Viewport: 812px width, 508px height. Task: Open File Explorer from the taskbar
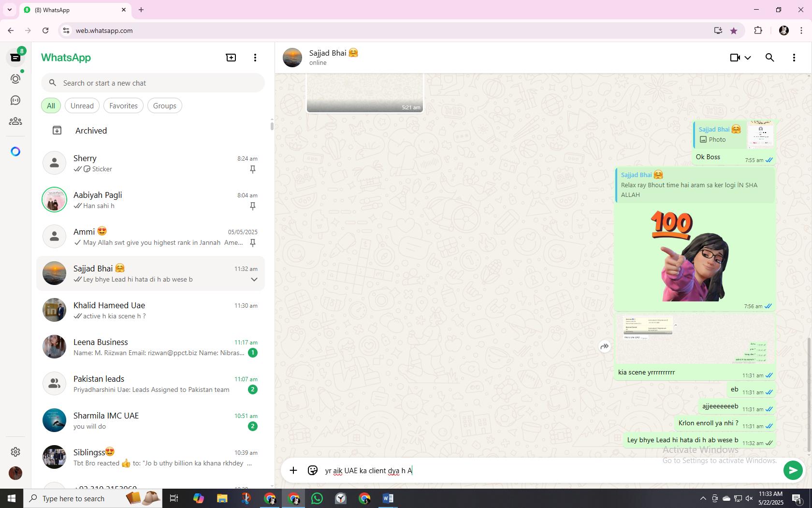tap(222, 498)
